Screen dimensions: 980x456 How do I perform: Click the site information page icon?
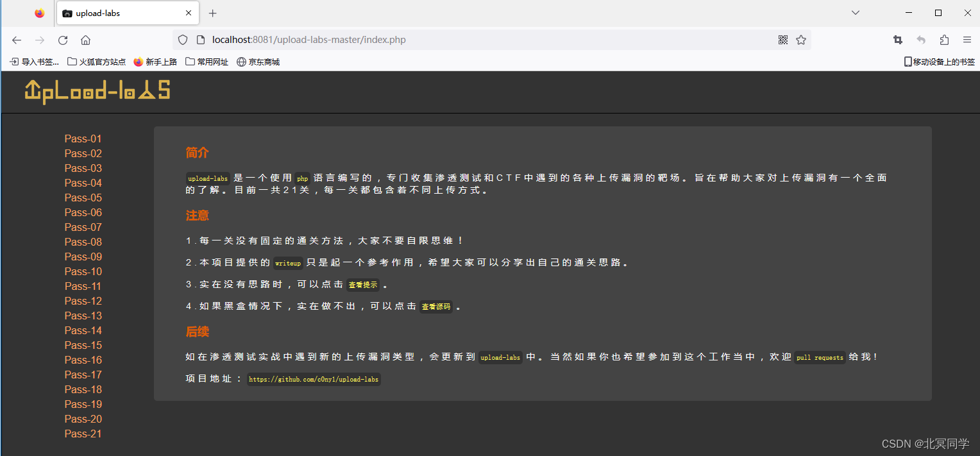[200, 40]
